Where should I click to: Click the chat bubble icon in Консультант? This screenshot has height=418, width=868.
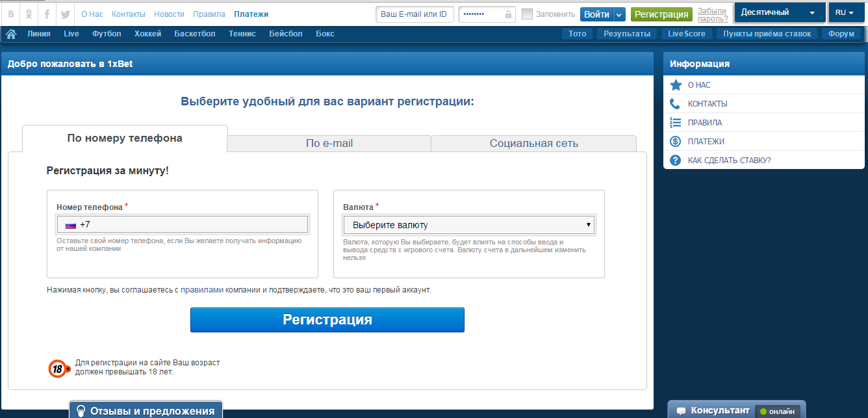coord(681,411)
